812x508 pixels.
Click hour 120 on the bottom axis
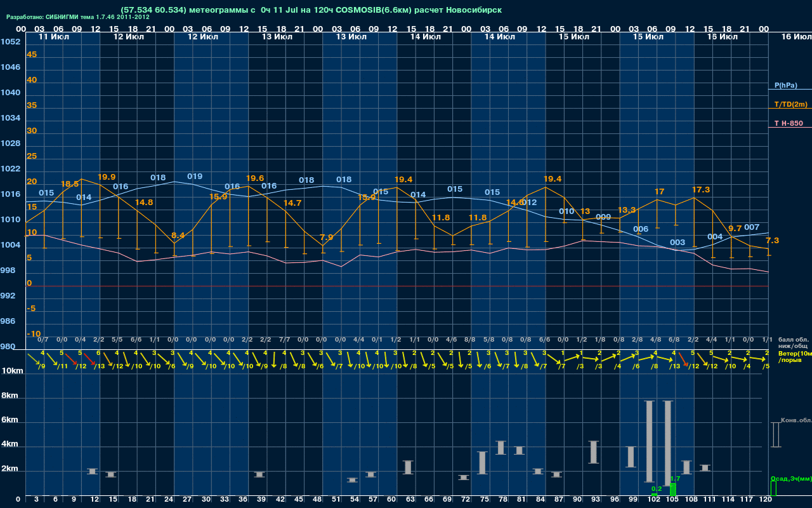pyautogui.click(x=766, y=500)
